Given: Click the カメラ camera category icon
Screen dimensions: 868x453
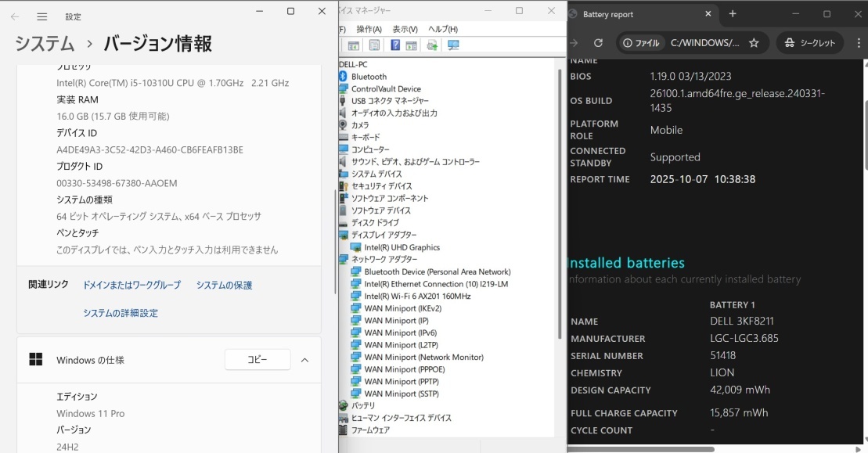Looking at the screenshot, I should click(344, 125).
